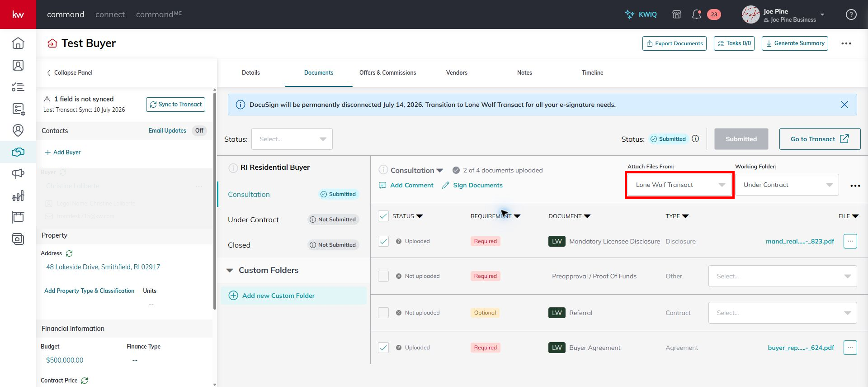Image resolution: width=868 pixels, height=387 pixels.
Task: Open the Consultation folder info icon
Action: (383, 170)
